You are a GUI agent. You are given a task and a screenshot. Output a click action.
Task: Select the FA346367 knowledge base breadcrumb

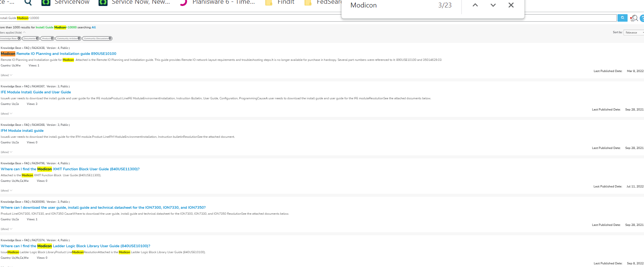(x=35, y=86)
